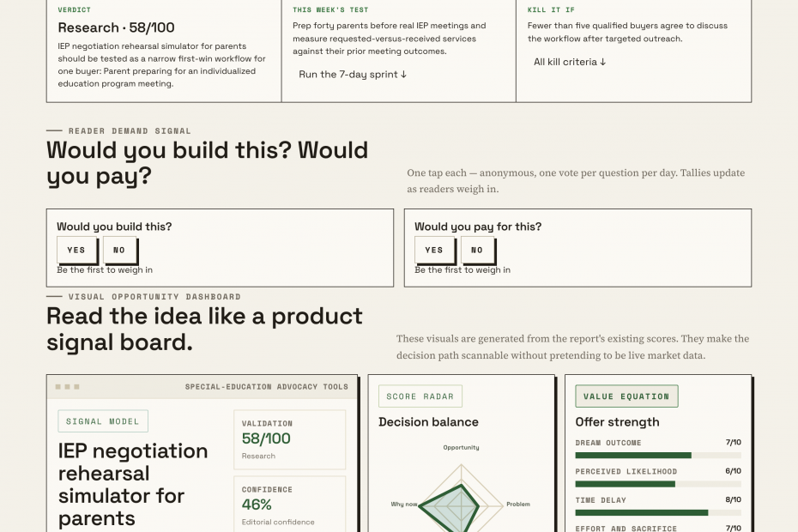Open the 'All kill criteria' link
This screenshot has width=798, height=532.
coord(570,62)
